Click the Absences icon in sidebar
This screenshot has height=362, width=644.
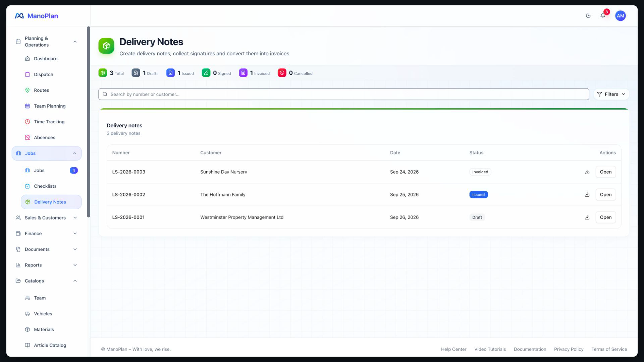[x=28, y=137]
